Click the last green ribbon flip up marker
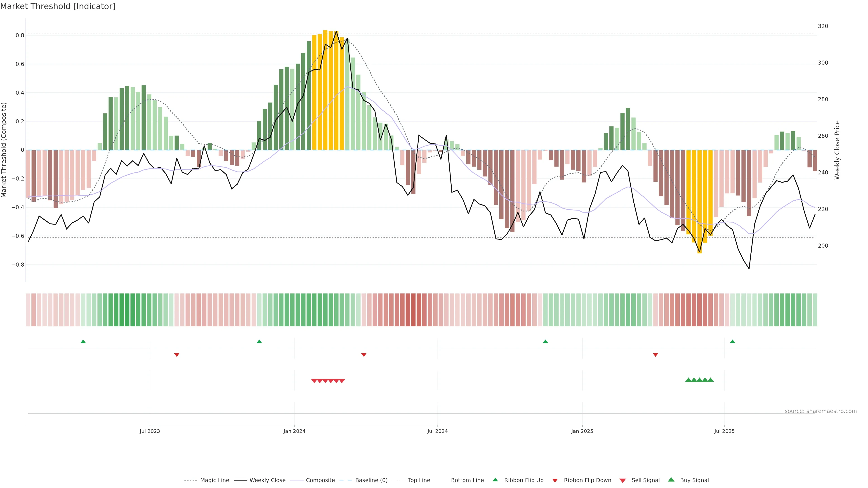Screen dimensions: 868x488 pos(733,342)
